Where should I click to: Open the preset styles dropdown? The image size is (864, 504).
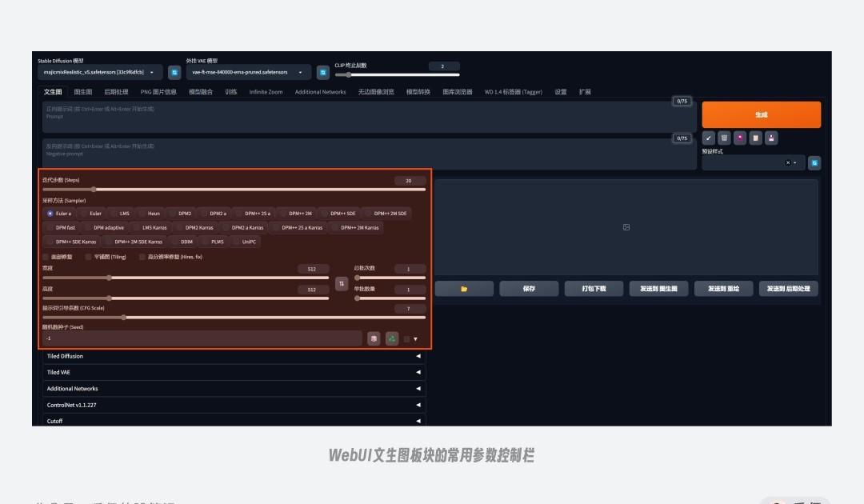pos(754,163)
